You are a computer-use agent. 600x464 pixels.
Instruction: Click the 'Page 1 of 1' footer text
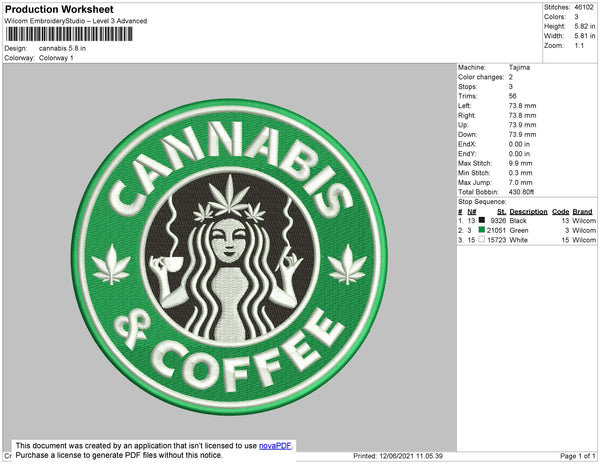(x=578, y=456)
